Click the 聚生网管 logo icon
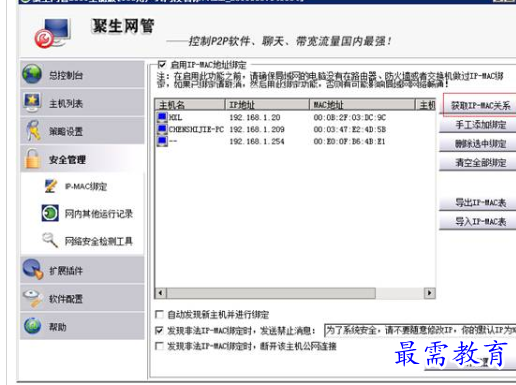 52,33
